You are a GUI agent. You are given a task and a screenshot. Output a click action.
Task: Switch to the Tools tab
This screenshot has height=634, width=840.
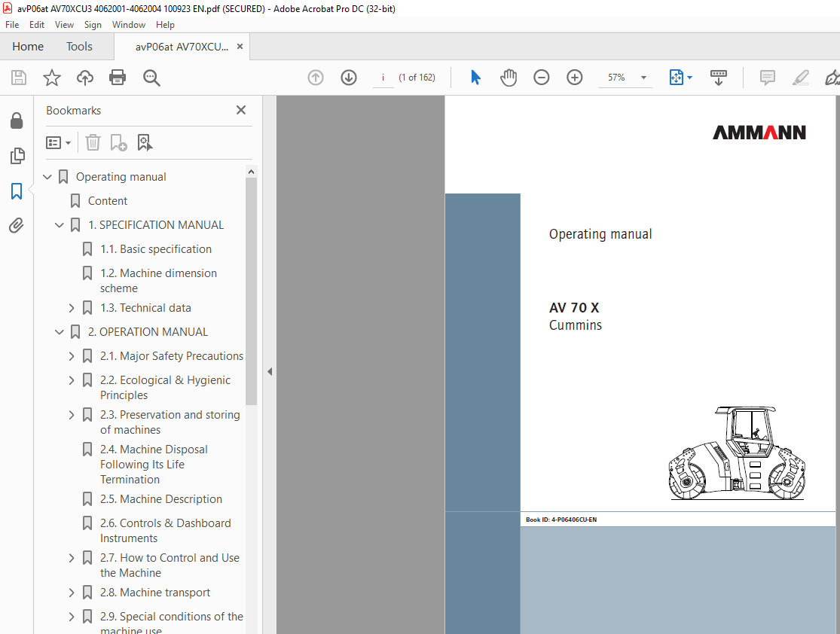tap(79, 47)
